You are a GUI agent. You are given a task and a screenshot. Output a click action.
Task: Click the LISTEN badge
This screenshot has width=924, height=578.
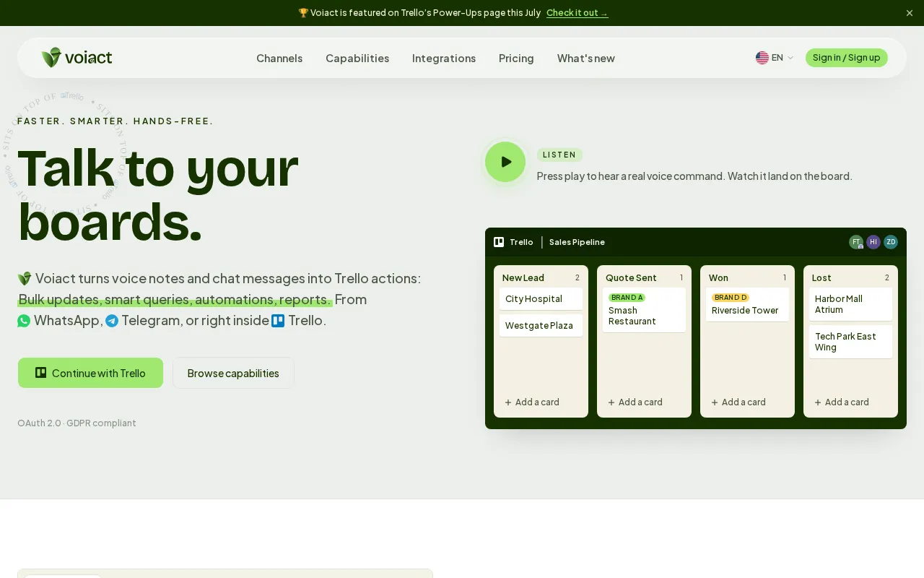tap(559, 155)
